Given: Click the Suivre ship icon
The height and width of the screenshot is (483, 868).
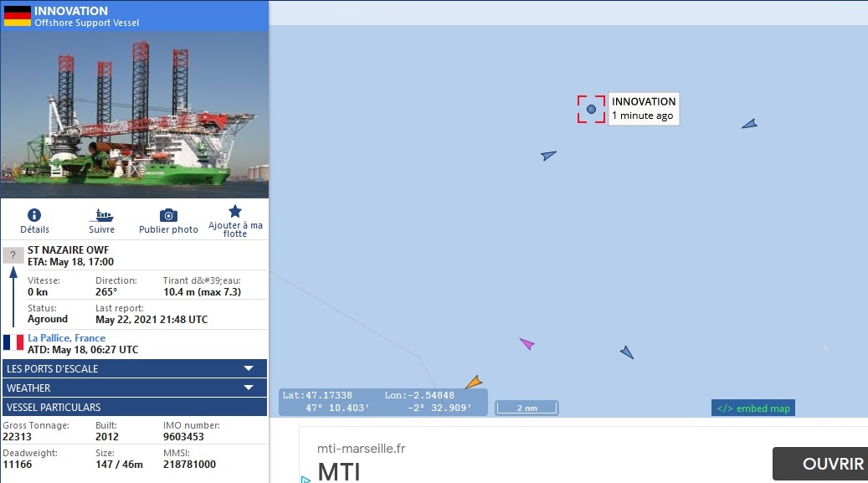Looking at the screenshot, I should click(104, 215).
